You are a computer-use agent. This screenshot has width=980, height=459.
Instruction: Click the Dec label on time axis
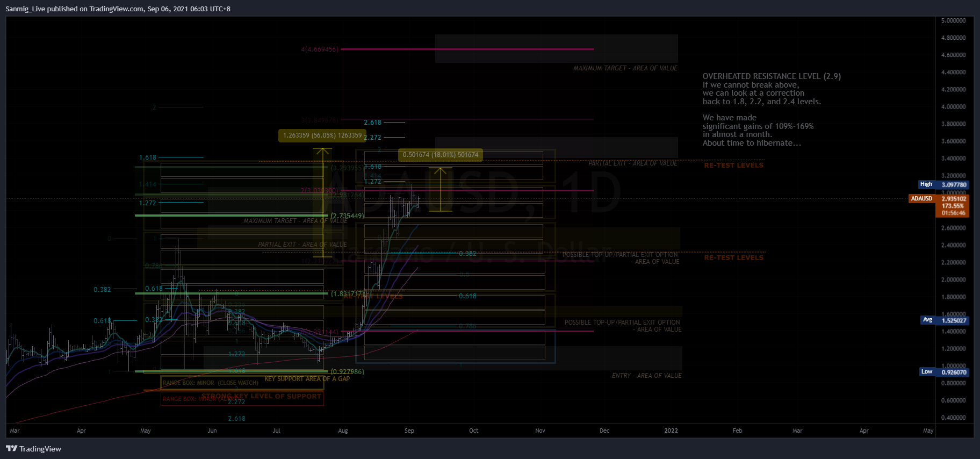[x=604, y=431]
